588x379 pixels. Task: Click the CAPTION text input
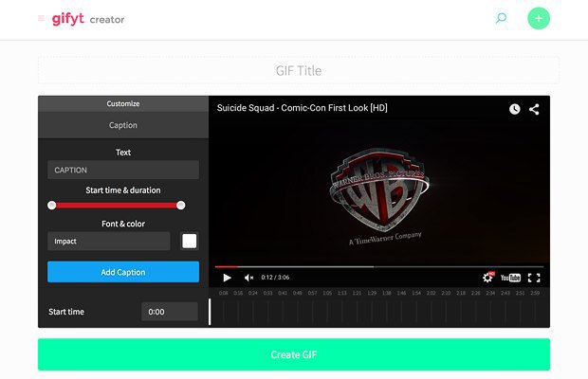[x=123, y=170]
